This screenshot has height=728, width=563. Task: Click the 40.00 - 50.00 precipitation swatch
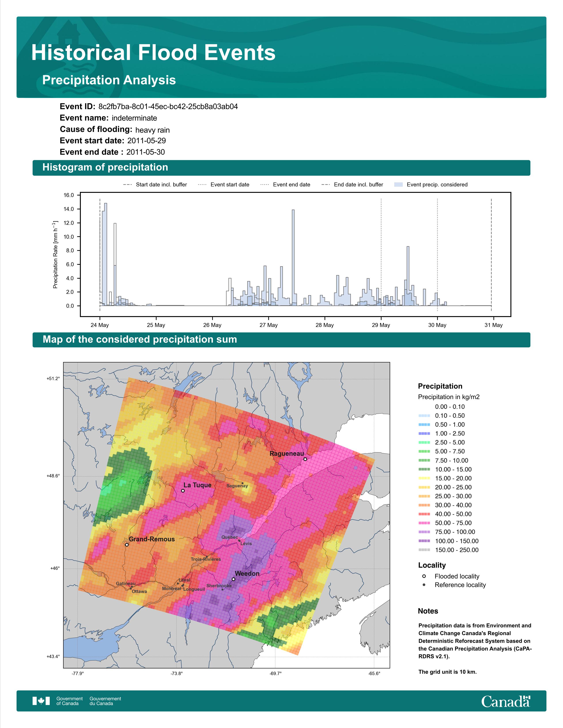click(424, 514)
